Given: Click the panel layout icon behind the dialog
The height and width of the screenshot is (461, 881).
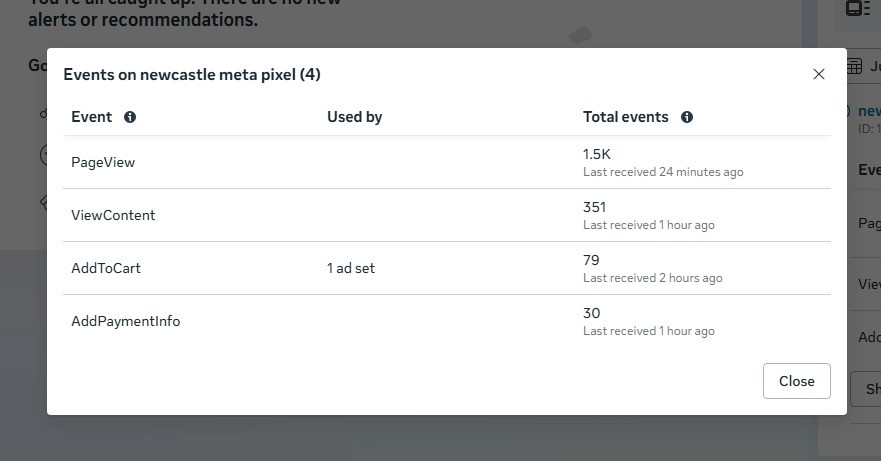Looking at the screenshot, I should 857,9.
